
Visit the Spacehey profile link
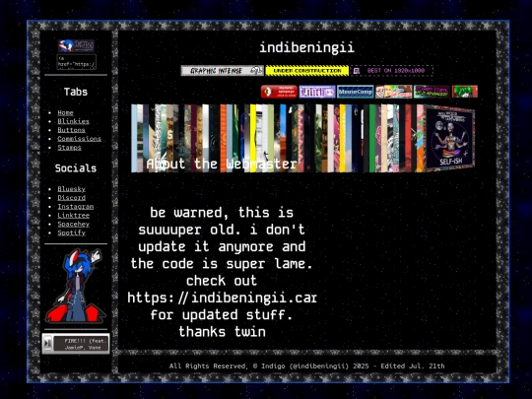73,224
